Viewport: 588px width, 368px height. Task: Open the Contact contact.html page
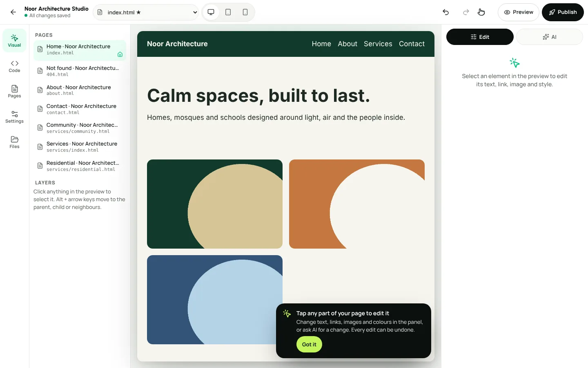point(80,109)
